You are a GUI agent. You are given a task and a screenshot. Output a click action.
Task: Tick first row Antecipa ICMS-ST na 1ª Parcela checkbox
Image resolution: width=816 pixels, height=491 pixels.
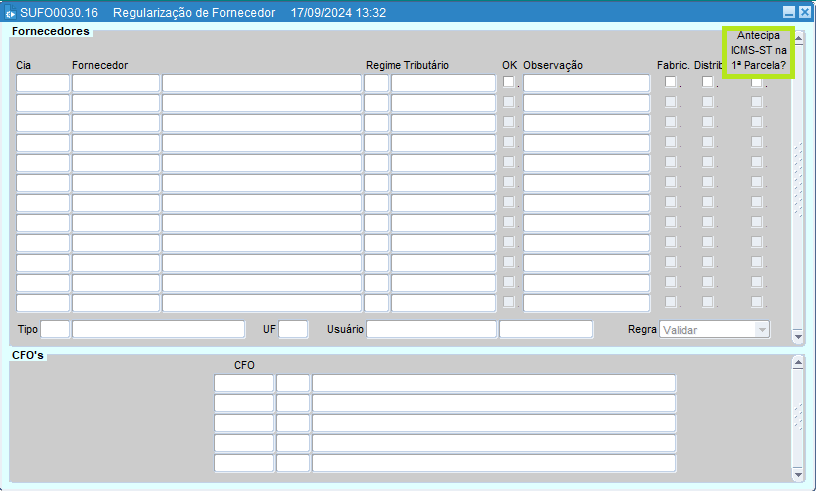click(757, 82)
